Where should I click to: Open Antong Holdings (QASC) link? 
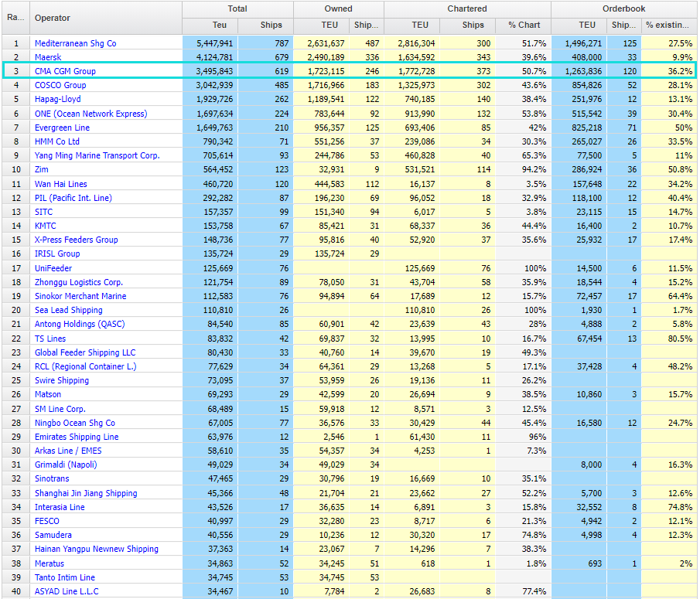(x=80, y=324)
